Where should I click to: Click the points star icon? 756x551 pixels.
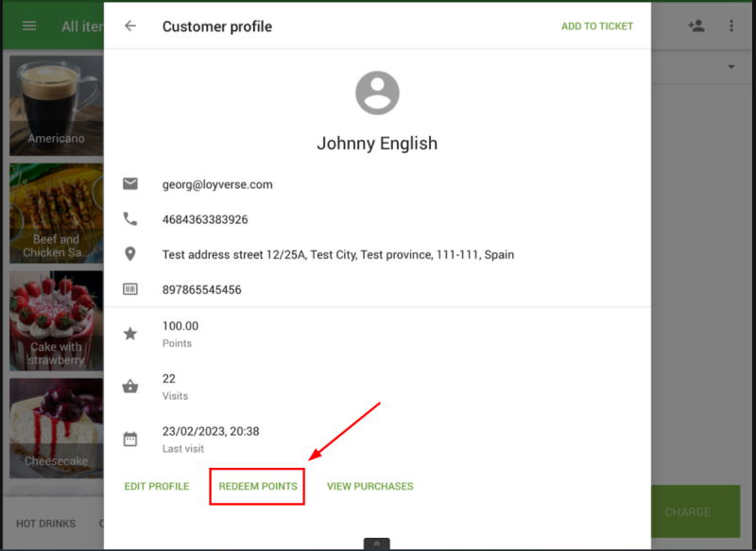click(x=130, y=334)
